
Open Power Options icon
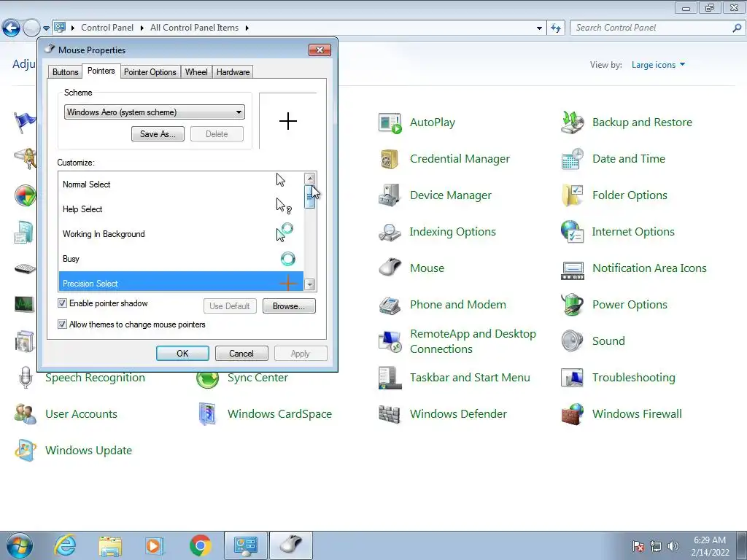[x=572, y=305]
